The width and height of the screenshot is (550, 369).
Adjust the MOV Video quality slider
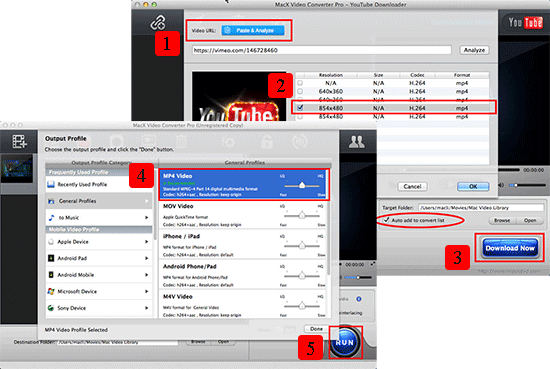point(302,215)
